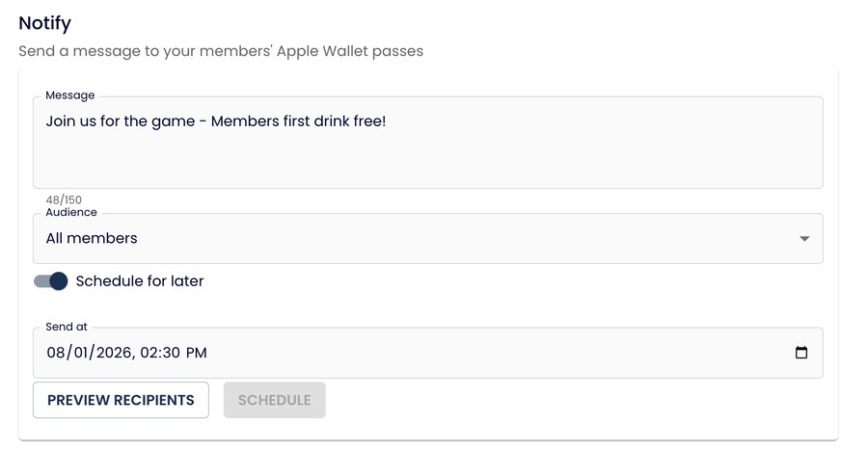Click inside the Message text area

(x=428, y=143)
